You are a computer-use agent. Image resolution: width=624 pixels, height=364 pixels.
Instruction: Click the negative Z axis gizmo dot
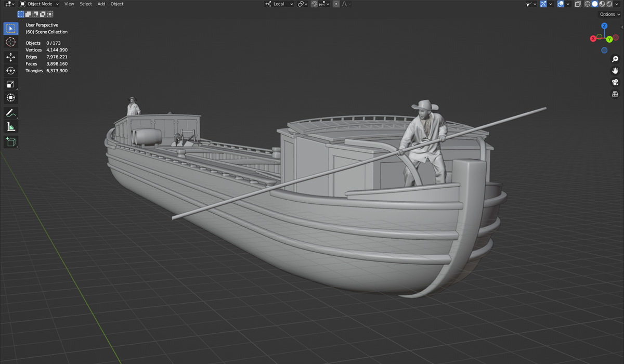pos(604,50)
